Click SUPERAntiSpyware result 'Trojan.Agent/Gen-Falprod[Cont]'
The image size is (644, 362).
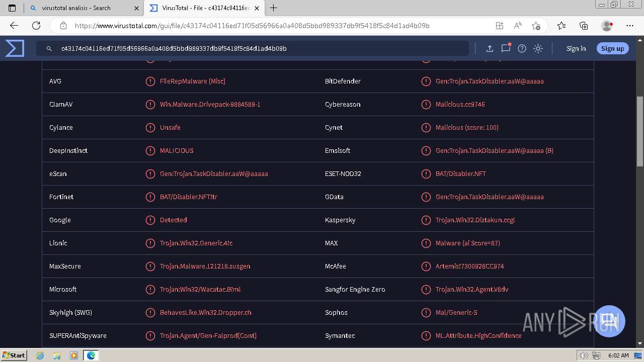[208, 336]
